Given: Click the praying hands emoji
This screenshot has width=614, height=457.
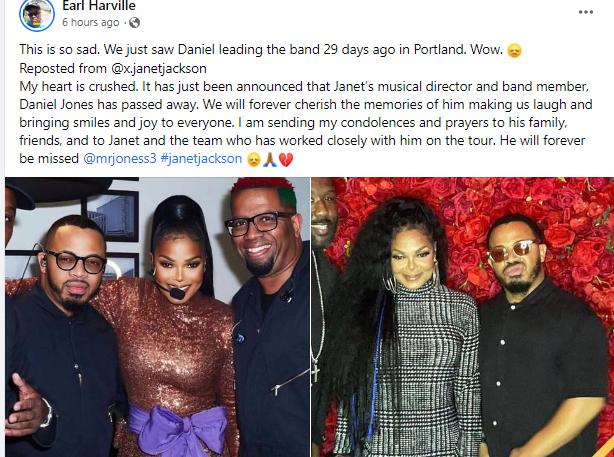Looking at the screenshot, I should tap(270, 160).
